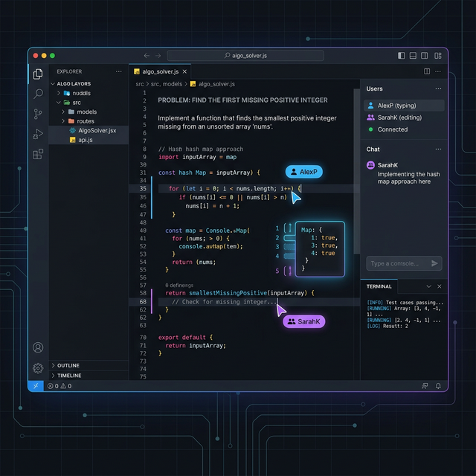Viewport: 476px width, 476px height.
Task: Click the SarahK cursor label badge
Action: coord(304,321)
